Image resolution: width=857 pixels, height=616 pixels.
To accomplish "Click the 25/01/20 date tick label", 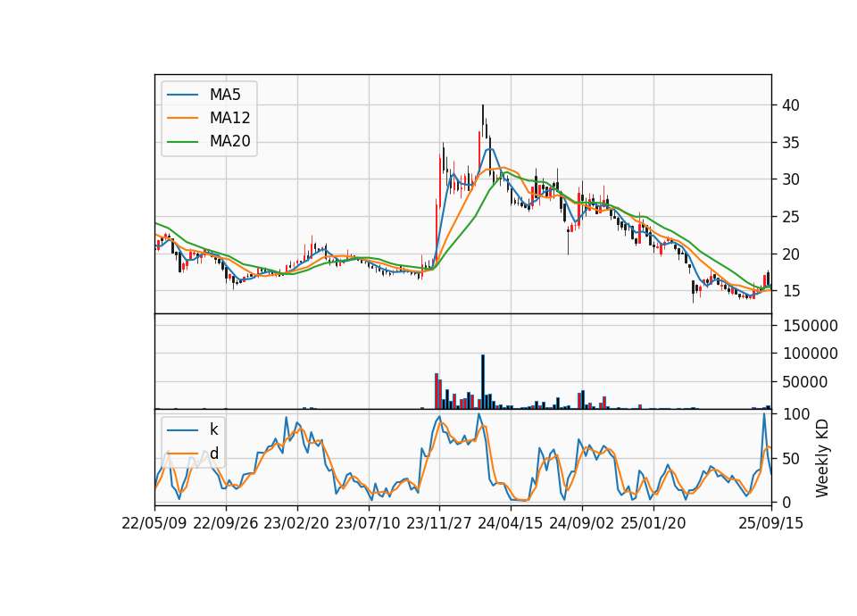I will coord(653,523).
